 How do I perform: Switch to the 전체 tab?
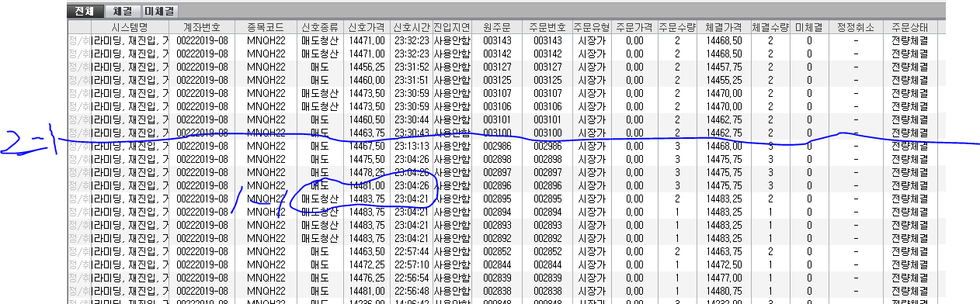85,11
